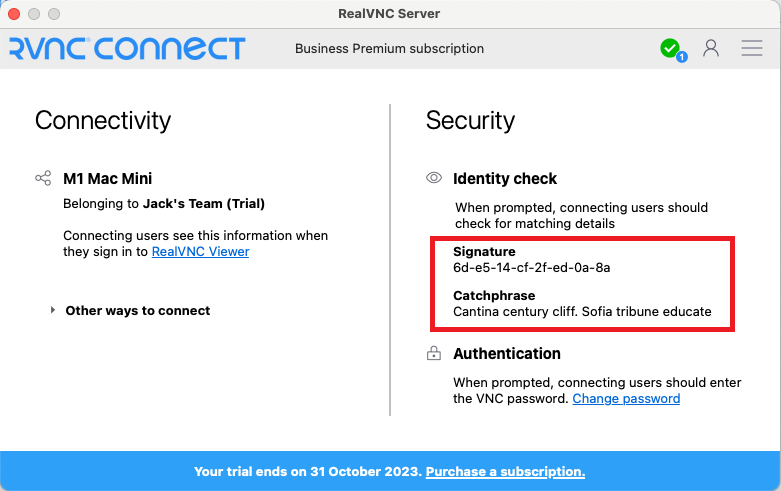Viewport: 781px width, 491px height.
Task: Click the Authentication heading
Action: coord(507,353)
